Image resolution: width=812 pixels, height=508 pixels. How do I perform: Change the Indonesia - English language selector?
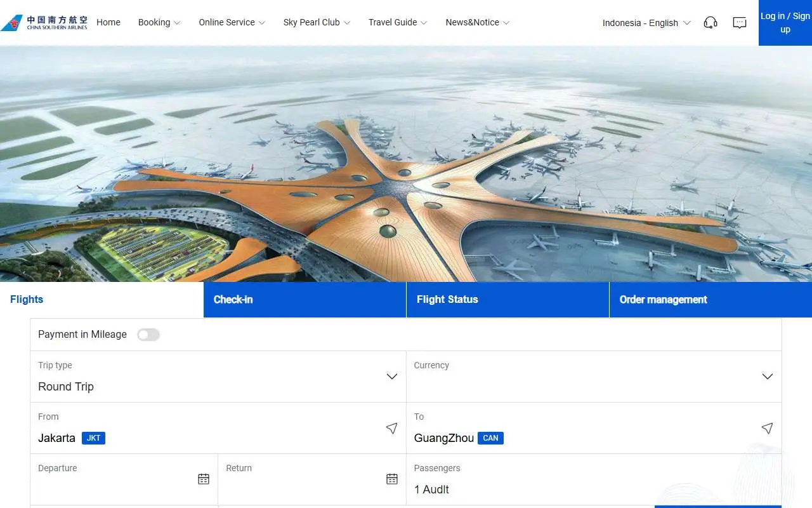tap(646, 23)
